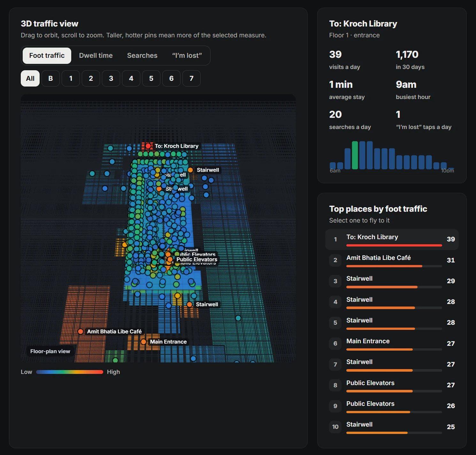
Task: Click the Stairwell pin above Main Entrance
Action: point(189,304)
